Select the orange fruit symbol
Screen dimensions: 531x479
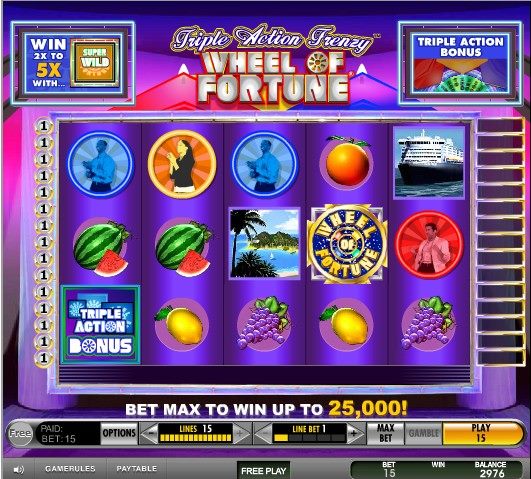tap(347, 163)
